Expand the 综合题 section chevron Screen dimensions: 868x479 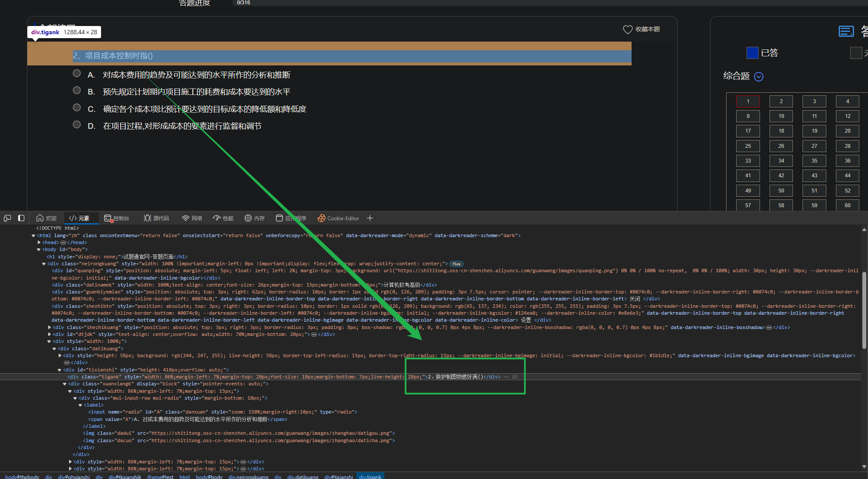(759, 77)
